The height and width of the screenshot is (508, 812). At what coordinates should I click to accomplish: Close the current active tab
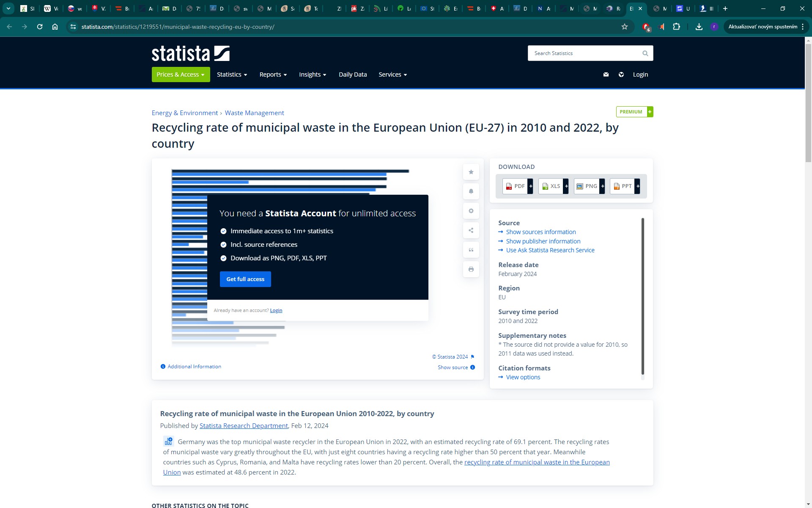pos(640,8)
